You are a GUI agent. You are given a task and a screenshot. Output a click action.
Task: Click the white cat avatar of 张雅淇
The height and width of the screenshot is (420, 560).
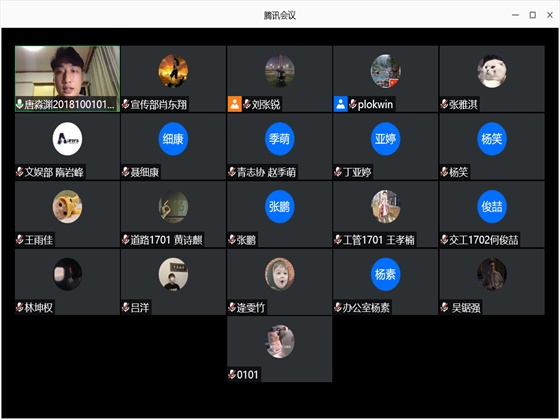point(491,71)
